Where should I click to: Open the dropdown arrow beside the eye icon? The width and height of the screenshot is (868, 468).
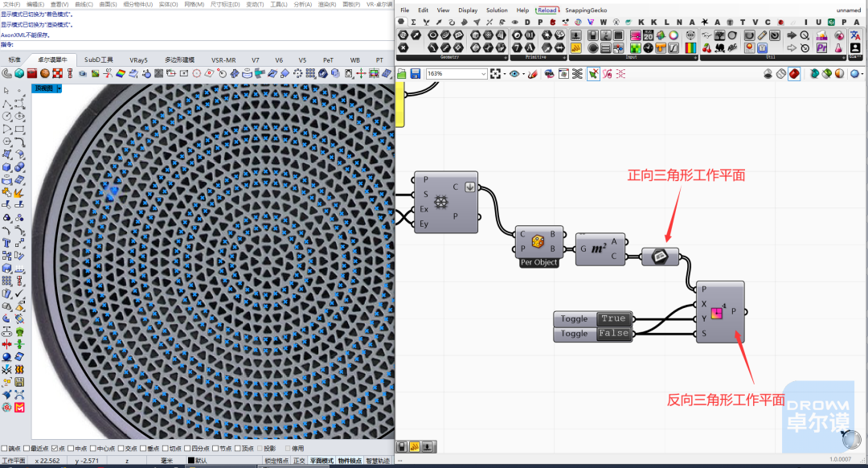523,74
